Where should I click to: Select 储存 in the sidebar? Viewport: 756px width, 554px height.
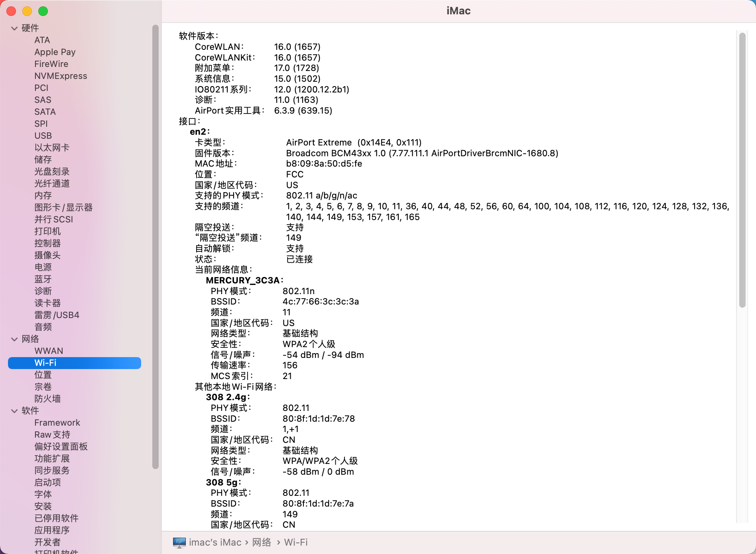43,160
